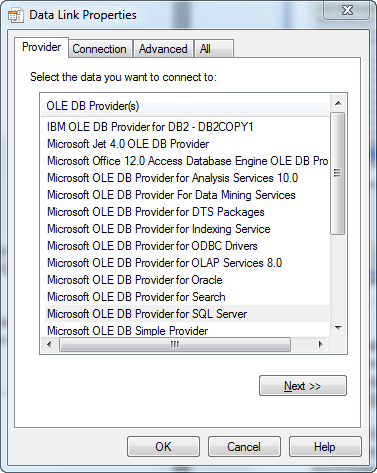Switch to the Provider tab
The width and height of the screenshot is (377, 473).
(x=41, y=47)
